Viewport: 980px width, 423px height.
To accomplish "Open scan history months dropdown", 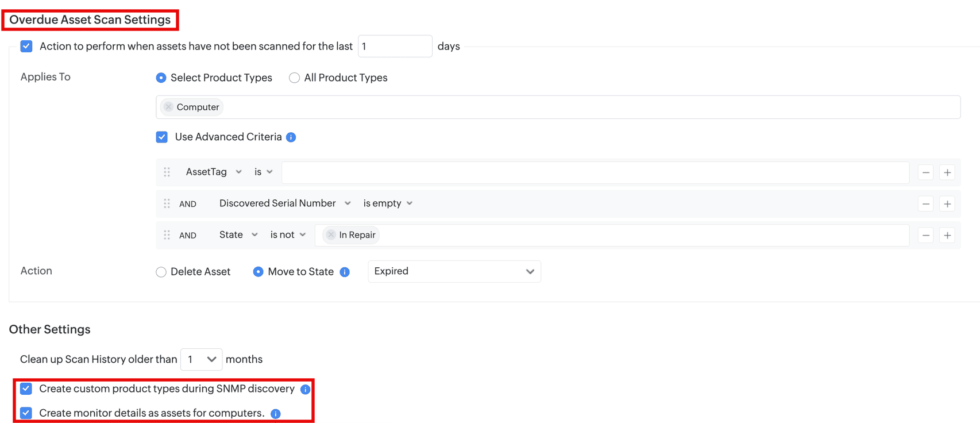I will click(201, 359).
